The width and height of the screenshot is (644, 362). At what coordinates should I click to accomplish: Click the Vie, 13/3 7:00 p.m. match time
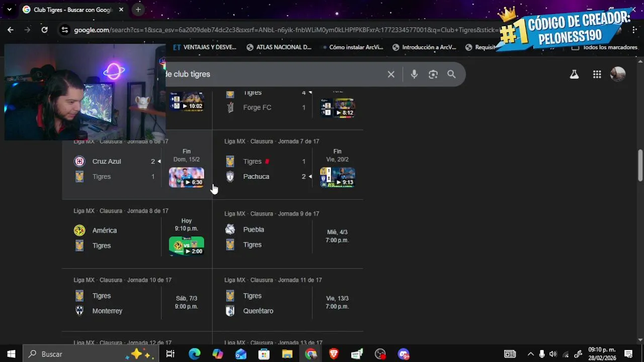click(337, 303)
